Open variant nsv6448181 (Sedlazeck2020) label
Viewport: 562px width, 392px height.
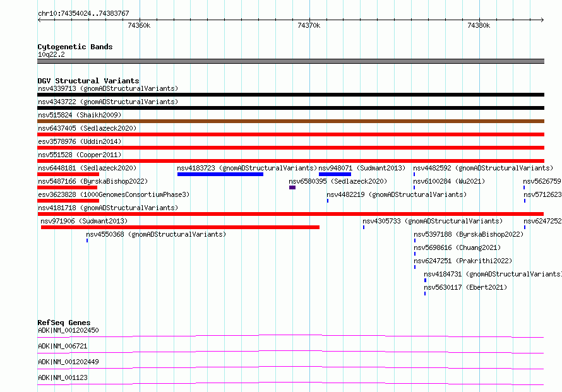(x=87, y=168)
